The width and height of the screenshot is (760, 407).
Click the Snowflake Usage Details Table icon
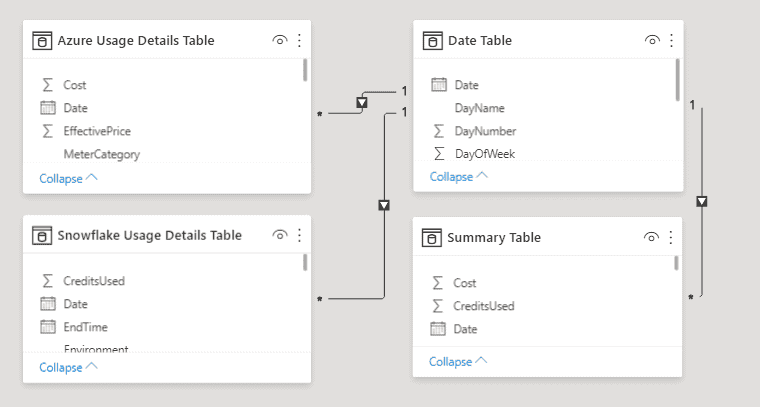tap(42, 235)
